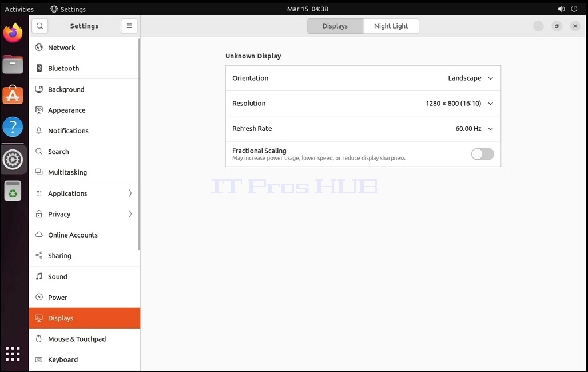Toggle Fractional Scaling switch

(x=483, y=154)
